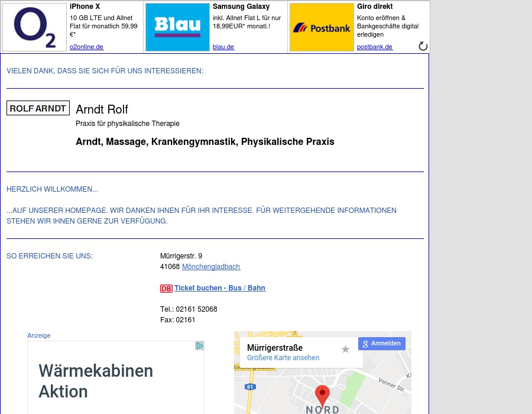Click the Blau logo ad image
Image resolution: width=532 pixels, height=414 pixels.
click(177, 27)
